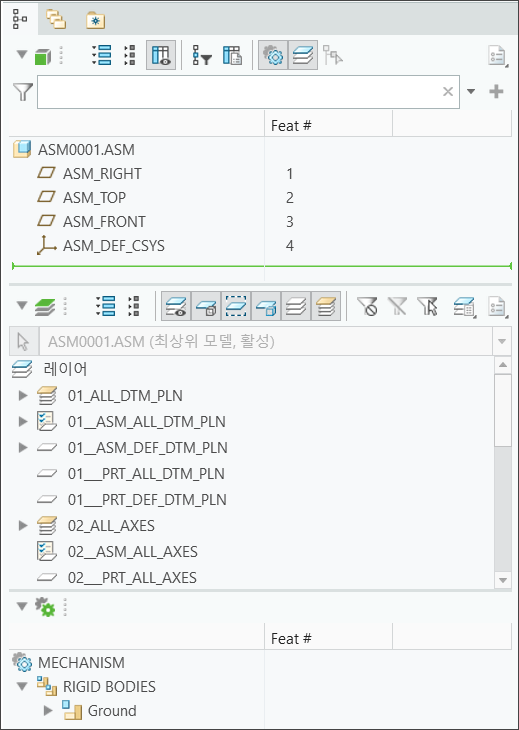Toggle the tree columns display button
The image size is (519, 730).
click(x=161, y=55)
